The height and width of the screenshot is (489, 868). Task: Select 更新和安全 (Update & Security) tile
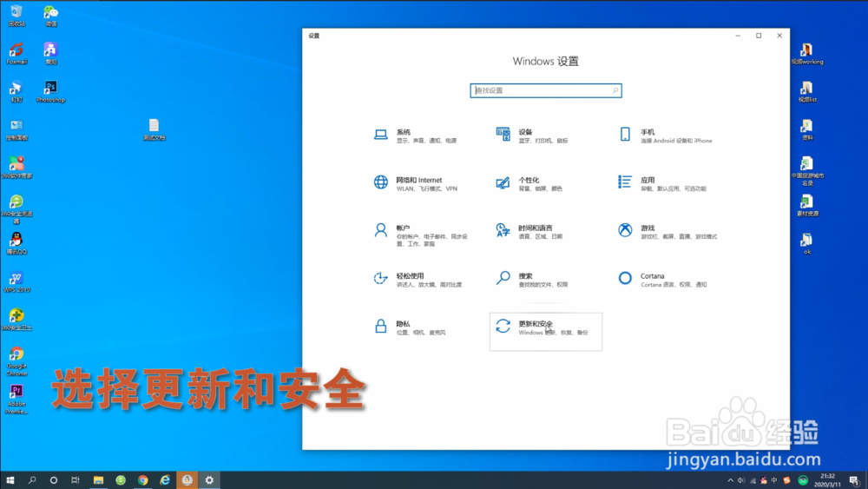tap(546, 331)
